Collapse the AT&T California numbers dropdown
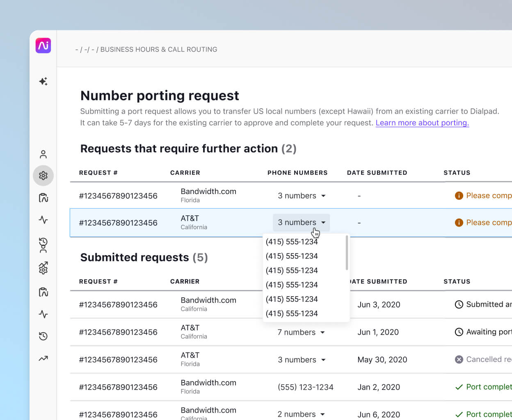This screenshot has height=420, width=512. (x=302, y=222)
